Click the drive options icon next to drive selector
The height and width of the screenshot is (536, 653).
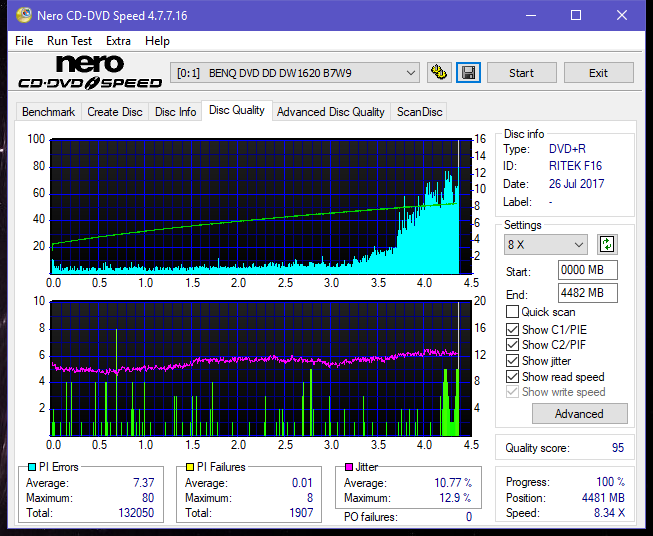point(439,73)
